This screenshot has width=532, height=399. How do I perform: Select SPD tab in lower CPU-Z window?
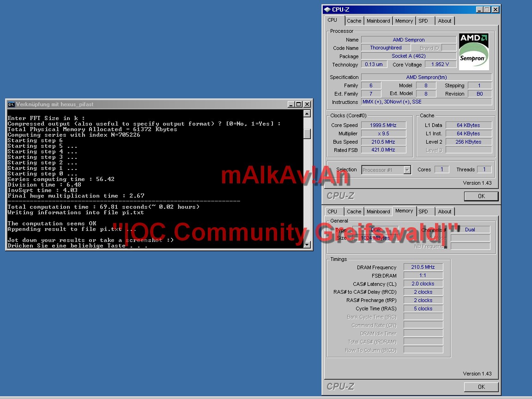tap(423, 212)
